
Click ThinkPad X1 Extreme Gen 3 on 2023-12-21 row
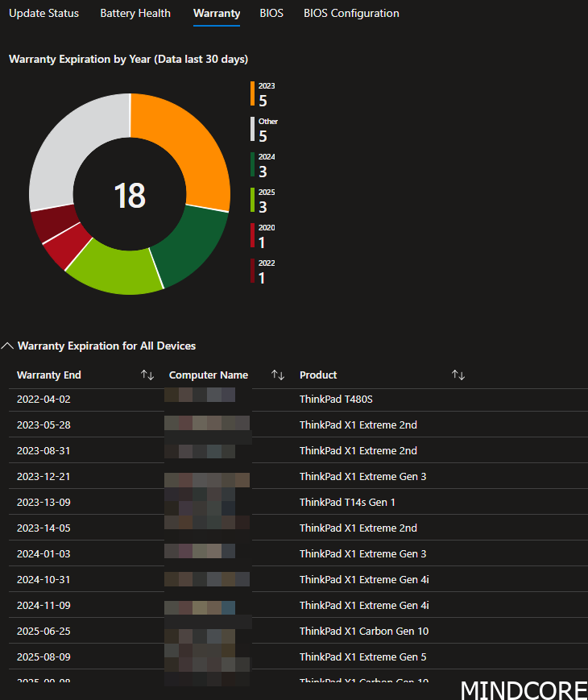click(x=363, y=477)
